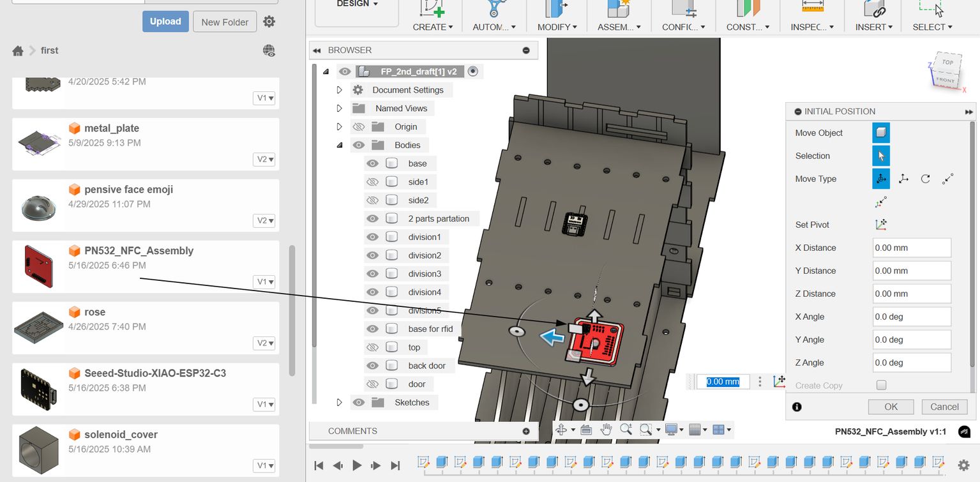The width and height of the screenshot is (980, 482).
Task: Select the Pan hand tool
Action: click(x=607, y=430)
